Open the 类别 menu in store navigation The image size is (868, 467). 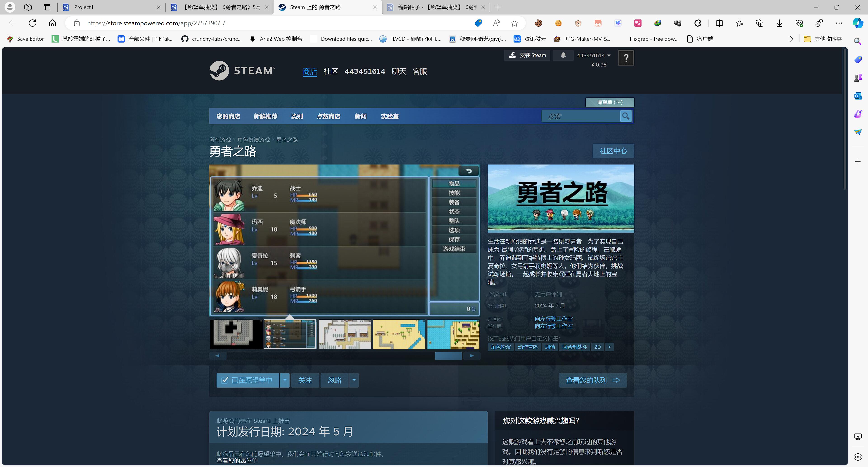(297, 116)
